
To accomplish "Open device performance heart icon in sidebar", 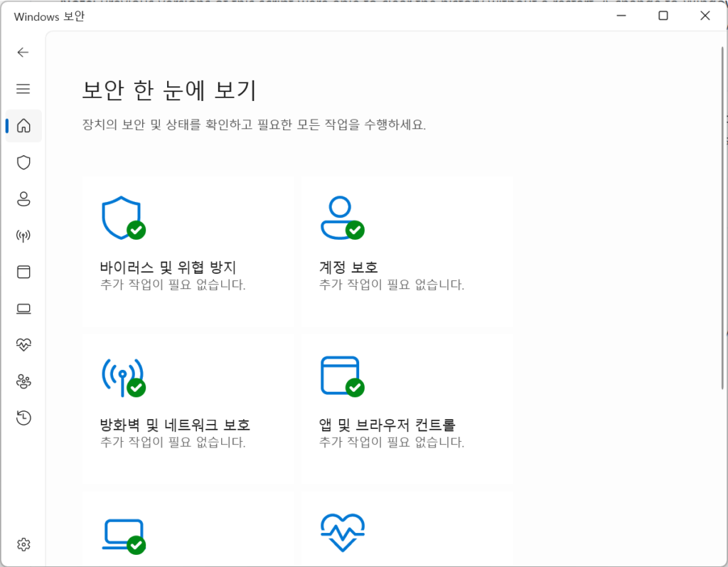I will (x=23, y=345).
